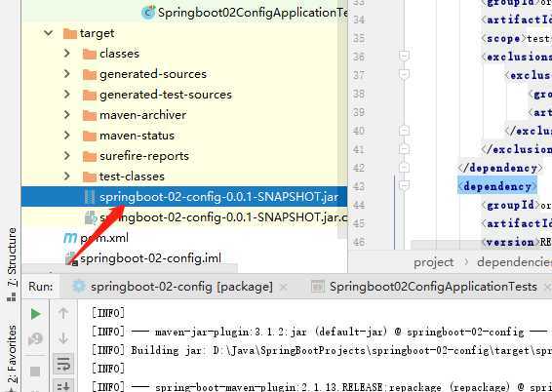
Task: Toggle code fold marker on line 36
Action: 405,56
